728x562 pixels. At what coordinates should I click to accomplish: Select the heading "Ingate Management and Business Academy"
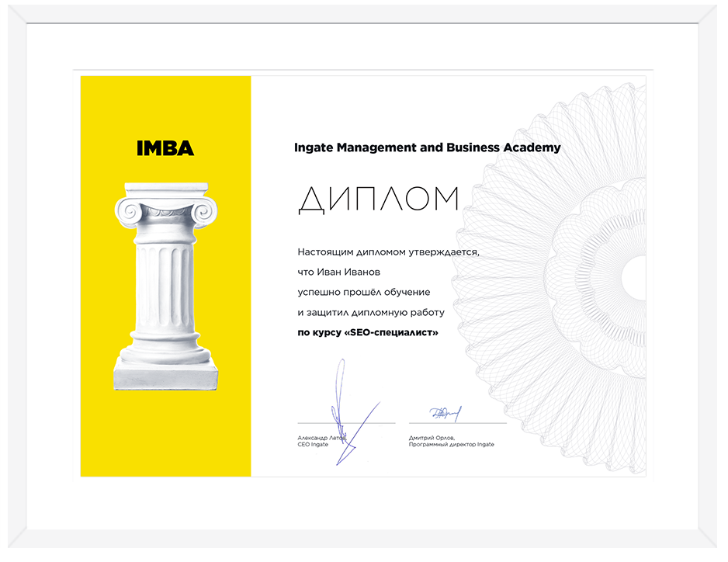click(x=427, y=147)
